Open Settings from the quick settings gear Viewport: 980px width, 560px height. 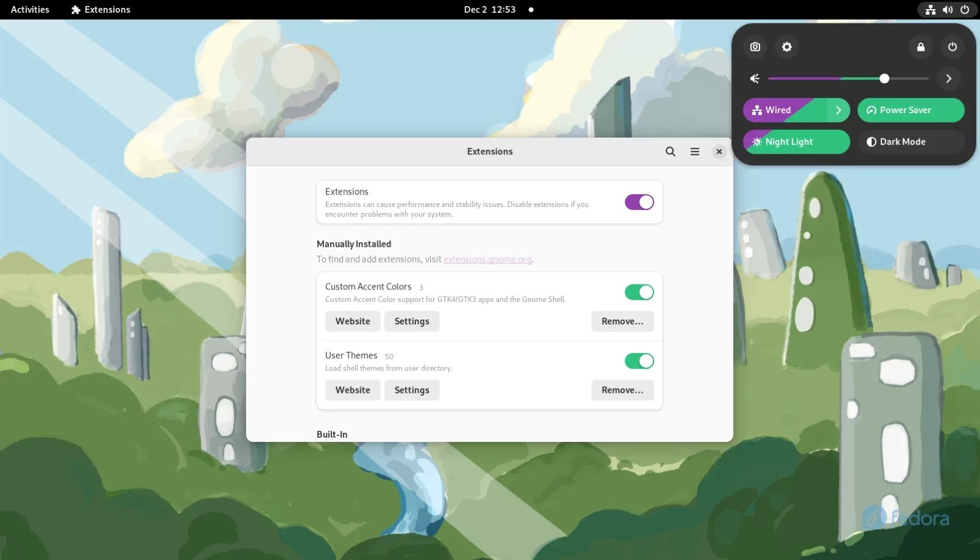(787, 47)
